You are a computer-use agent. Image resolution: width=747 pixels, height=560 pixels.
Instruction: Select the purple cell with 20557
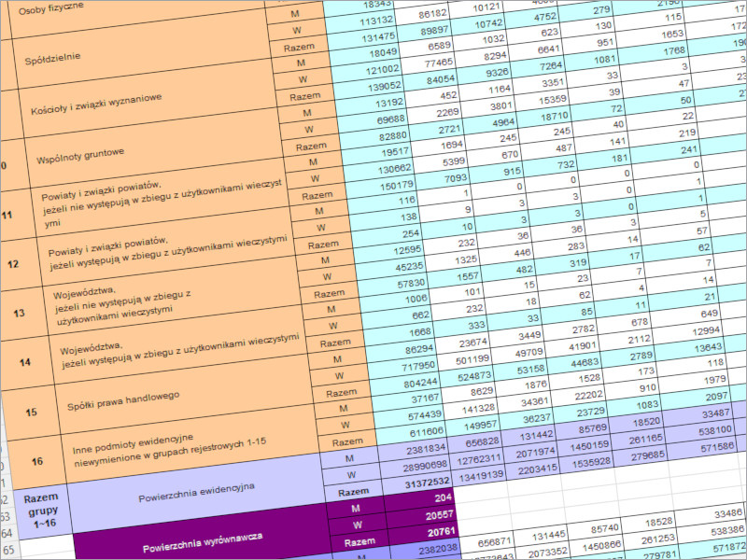(x=419, y=516)
